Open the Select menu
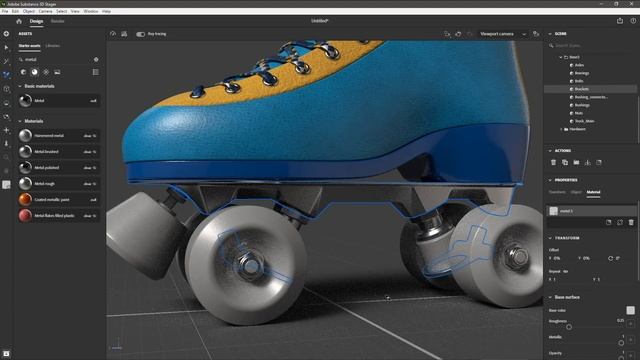The image size is (640, 360). (62, 11)
